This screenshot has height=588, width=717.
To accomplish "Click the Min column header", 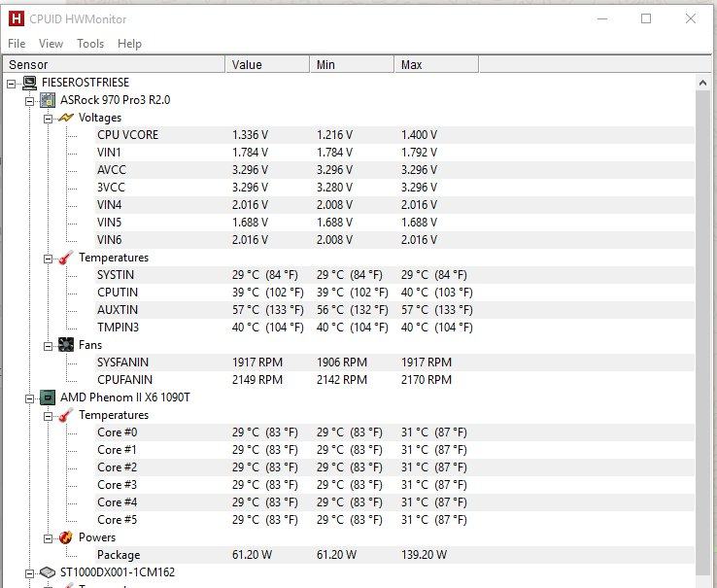I will (352, 64).
